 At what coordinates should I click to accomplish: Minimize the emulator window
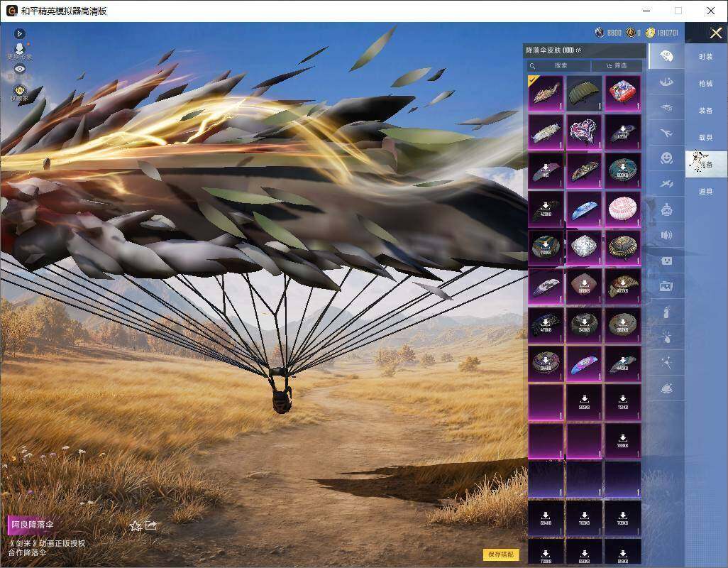click(646, 10)
